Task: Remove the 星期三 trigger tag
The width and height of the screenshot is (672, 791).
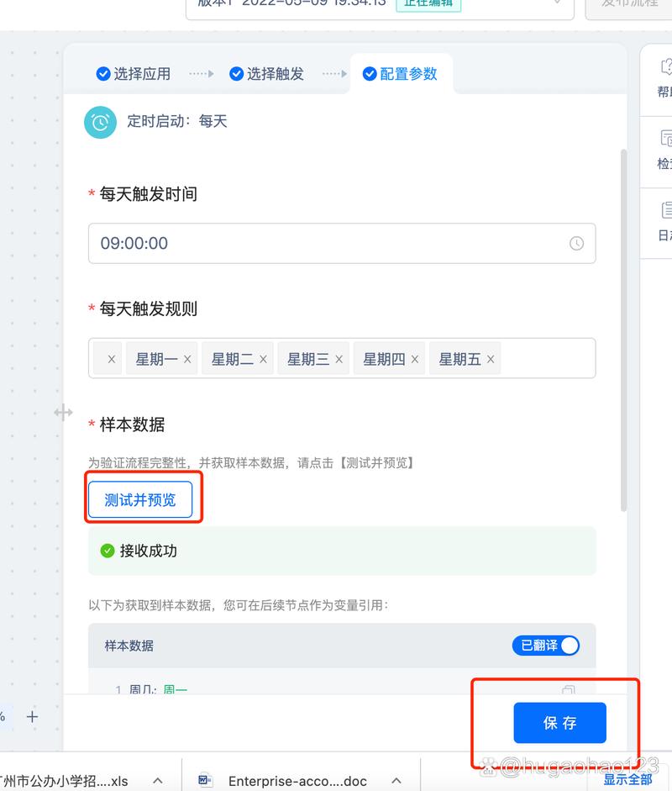Action: click(x=338, y=358)
